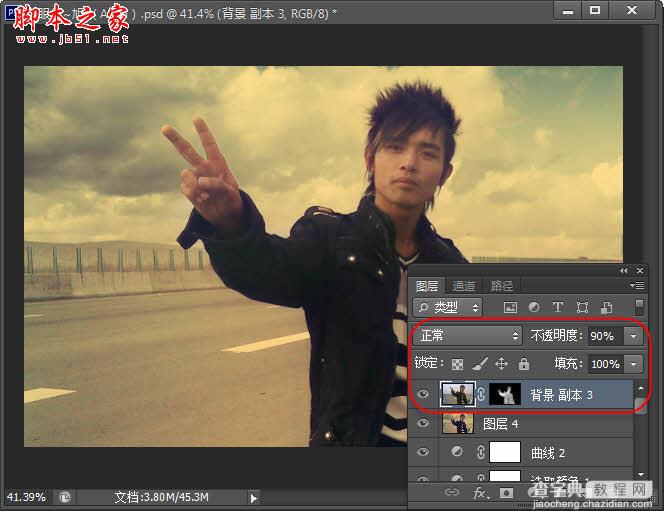This screenshot has height=511, width=664.
Task: Lock transparent pixels checkerboard icon
Action: 457,364
